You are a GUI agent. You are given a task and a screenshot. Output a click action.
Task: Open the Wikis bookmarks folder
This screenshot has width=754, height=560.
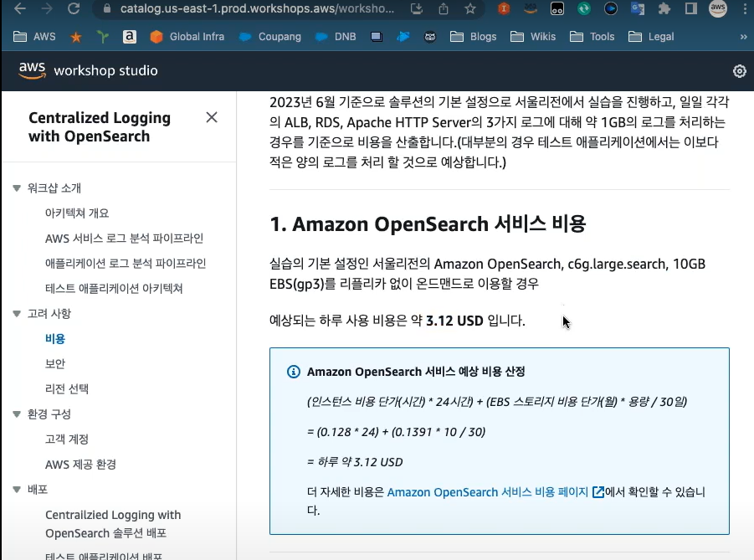[533, 37]
